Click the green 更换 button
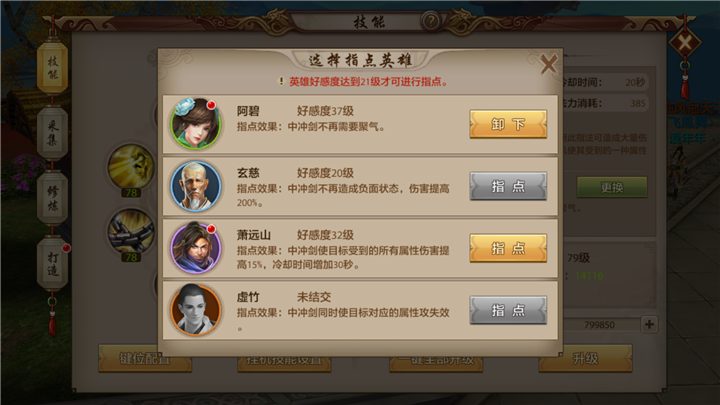720x405 pixels. [x=612, y=187]
